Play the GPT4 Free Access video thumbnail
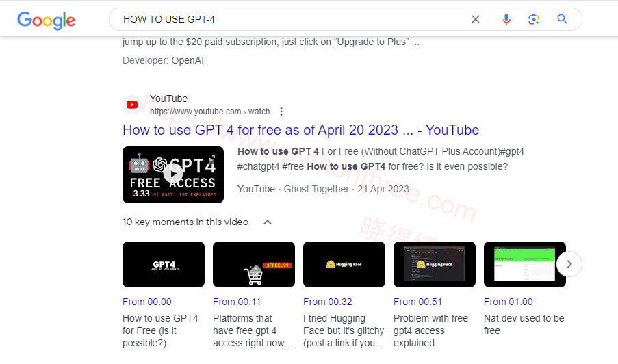Screen dimensions: 618x364 coord(173,174)
